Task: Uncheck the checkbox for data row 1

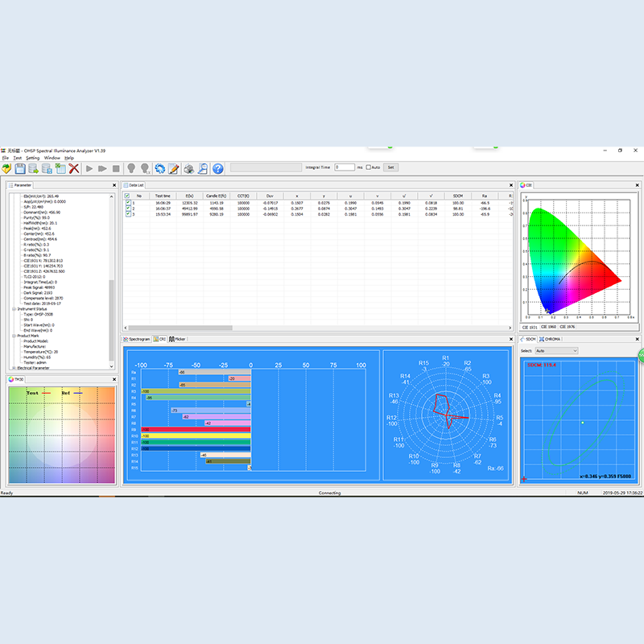Action: coord(128,203)
